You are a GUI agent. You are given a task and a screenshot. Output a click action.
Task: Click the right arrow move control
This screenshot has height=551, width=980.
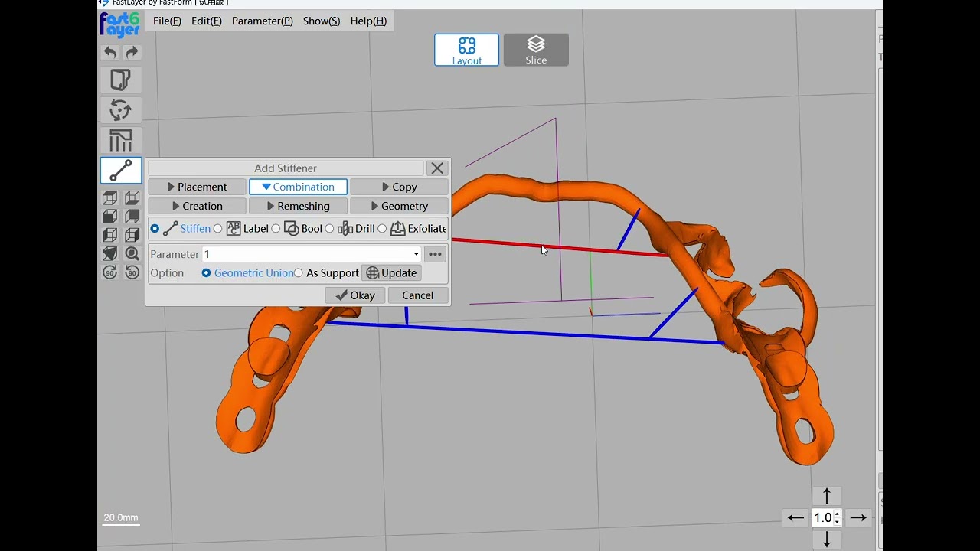pos(858,518)
